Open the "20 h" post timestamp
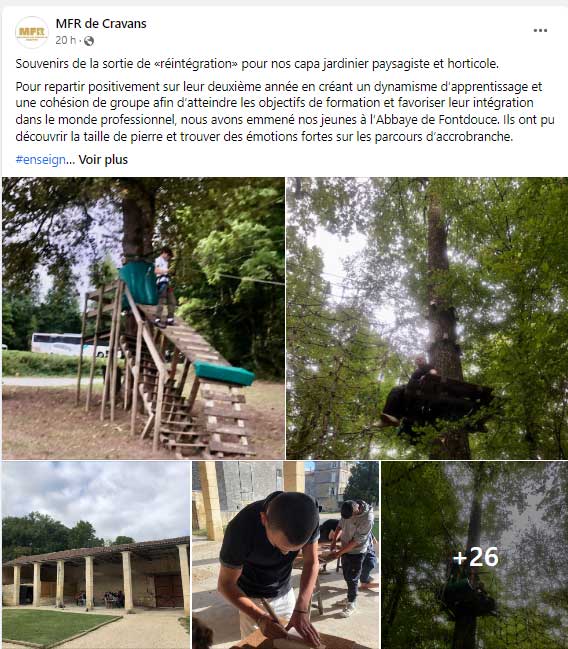 pos(65,40)
